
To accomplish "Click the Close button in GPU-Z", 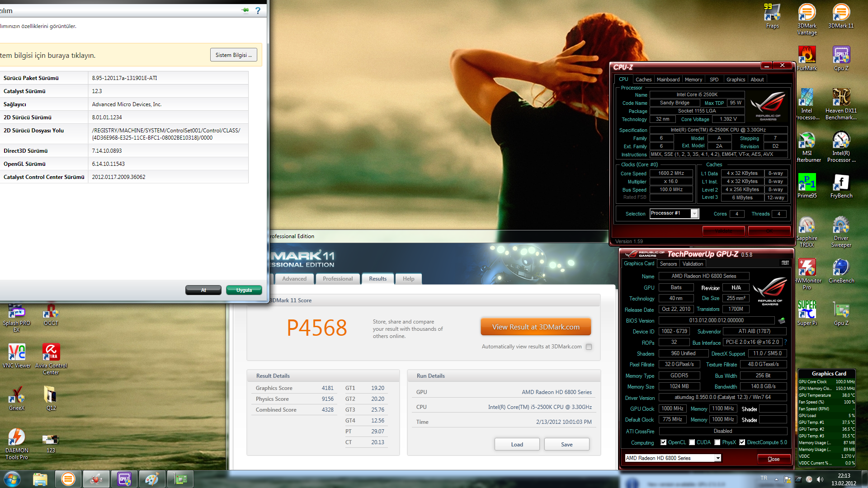I will click(x=774, y=459).
